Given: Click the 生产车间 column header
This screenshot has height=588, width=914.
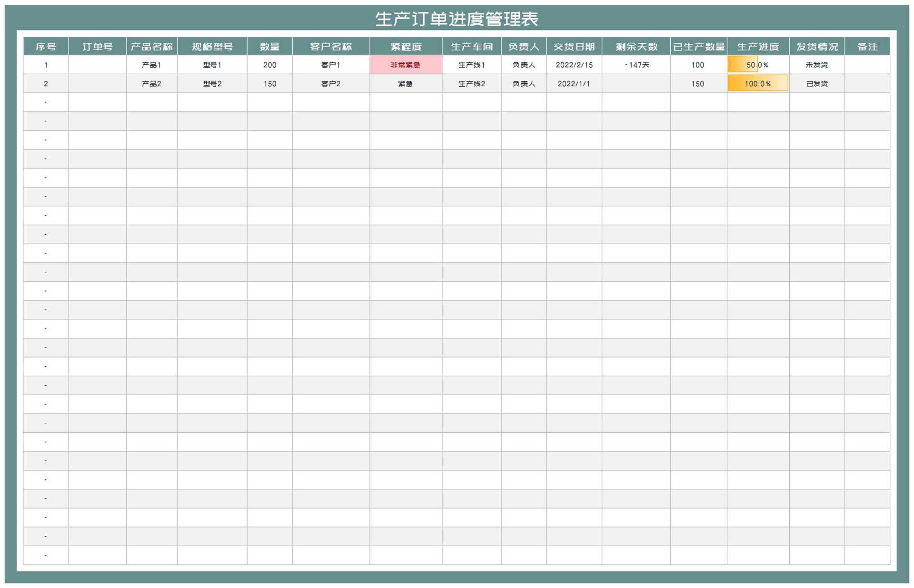Looking at the screenshot, I should (472, 47).
